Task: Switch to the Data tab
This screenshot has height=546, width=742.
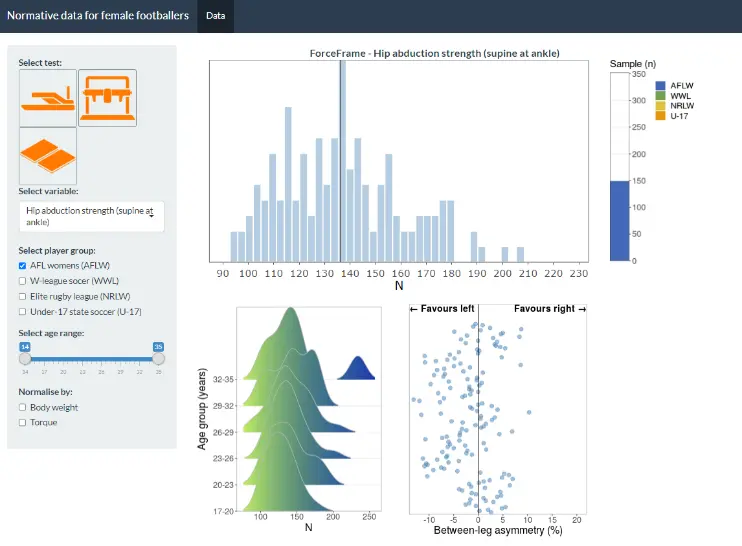Action: coord(216,16)
